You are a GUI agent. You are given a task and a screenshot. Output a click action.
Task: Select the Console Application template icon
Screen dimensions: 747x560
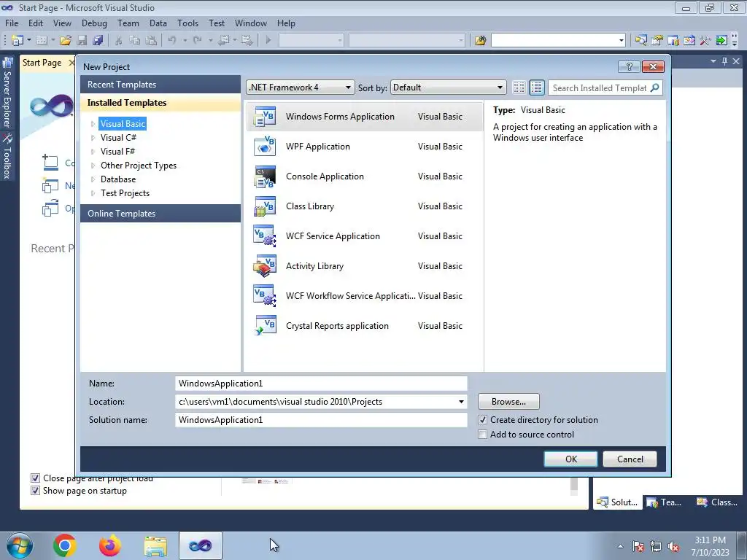(265, 176)
